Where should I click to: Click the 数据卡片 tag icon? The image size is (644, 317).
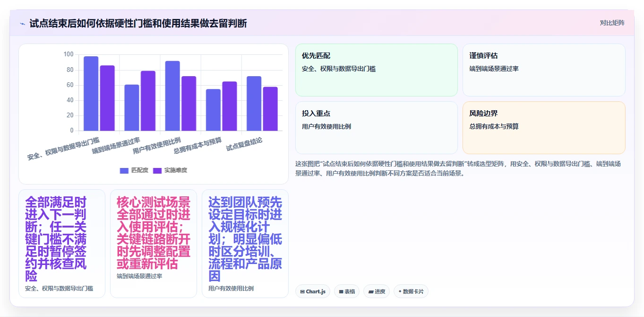400,292
